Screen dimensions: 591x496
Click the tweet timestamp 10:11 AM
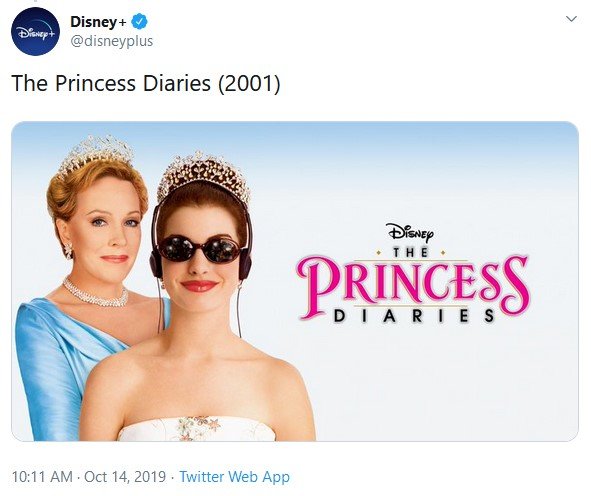tap(42, 476)
